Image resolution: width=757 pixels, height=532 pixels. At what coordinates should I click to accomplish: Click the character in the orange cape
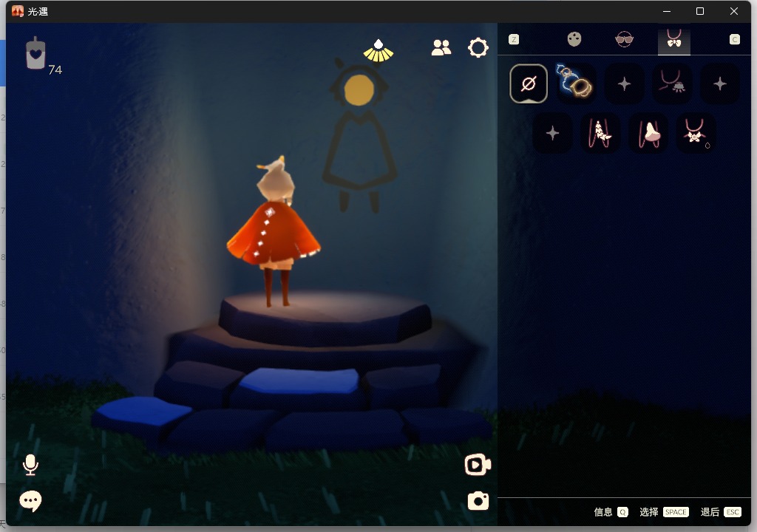[x=274, y=232]
